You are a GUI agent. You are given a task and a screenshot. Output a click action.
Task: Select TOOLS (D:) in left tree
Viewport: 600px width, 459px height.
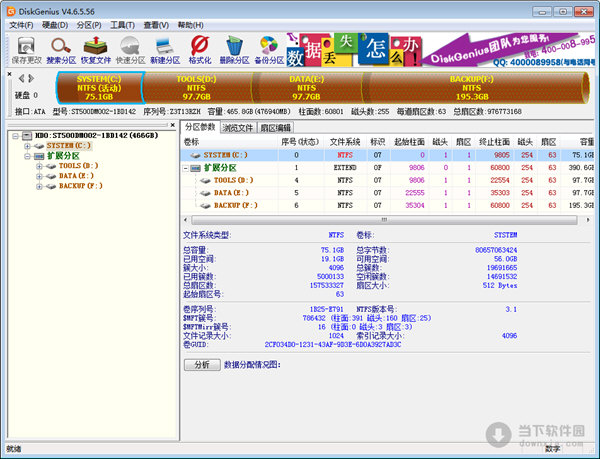[78, 166]
